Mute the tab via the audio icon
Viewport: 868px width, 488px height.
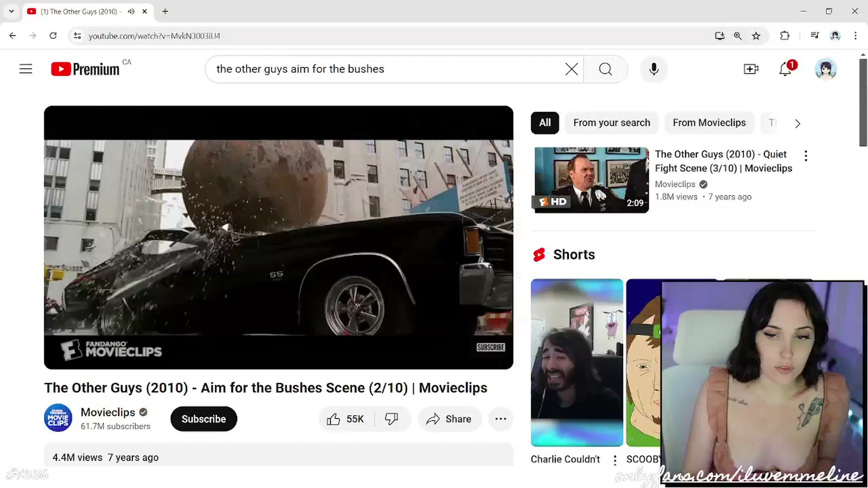coord(131,11)
